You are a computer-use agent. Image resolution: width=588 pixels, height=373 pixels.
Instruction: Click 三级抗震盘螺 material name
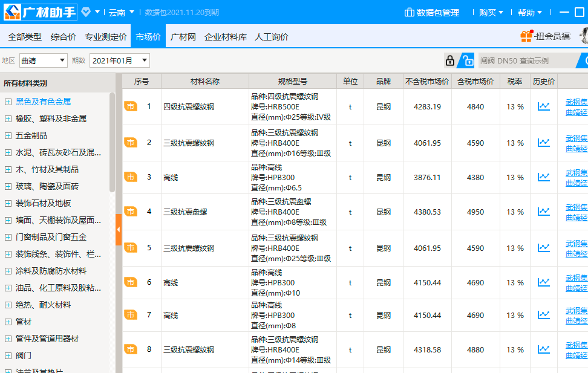pyautogui.click(x=185, y=212)
